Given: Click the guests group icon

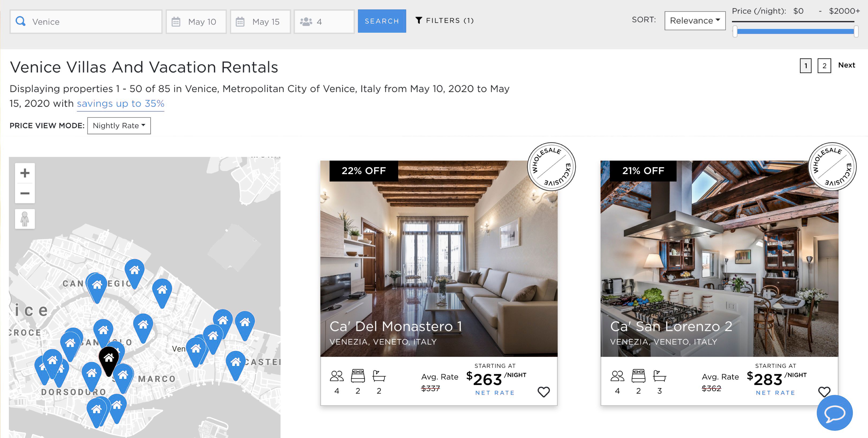Looking at the screenshot, I should pyautogui.click(x=306, y=22).
